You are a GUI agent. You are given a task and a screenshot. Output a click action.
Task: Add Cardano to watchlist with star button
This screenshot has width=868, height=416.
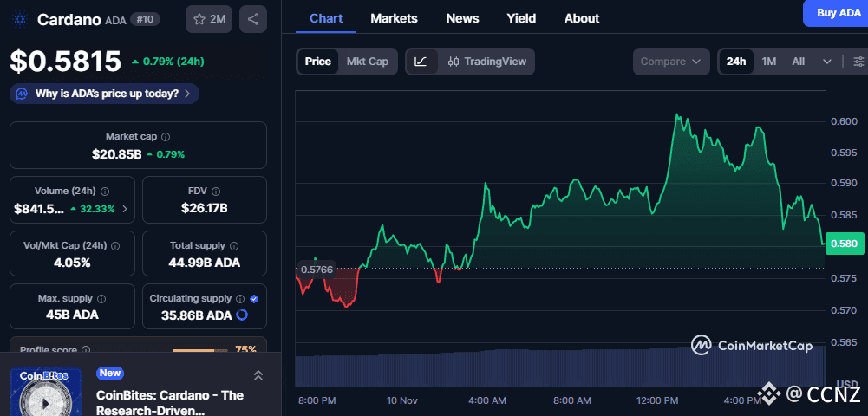(x=208, y=19)
